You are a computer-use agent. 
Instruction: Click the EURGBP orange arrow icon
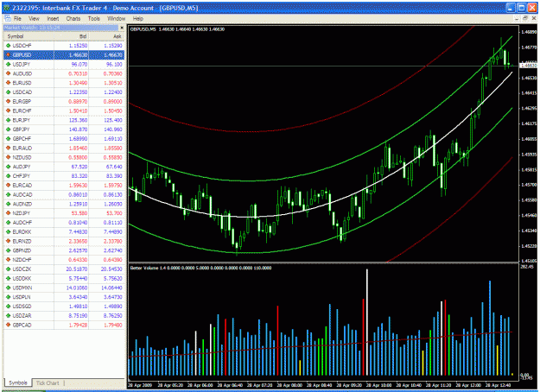[x=9, y=101]
